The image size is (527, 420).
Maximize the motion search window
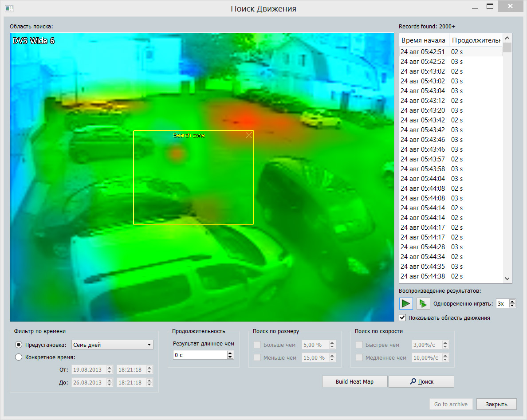(x=490, y=7)
